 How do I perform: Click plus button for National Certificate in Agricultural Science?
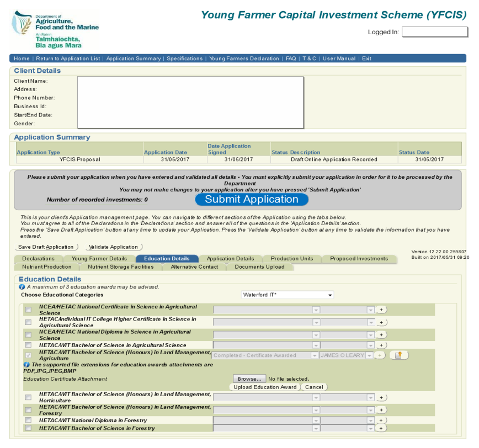coord(381,310)
